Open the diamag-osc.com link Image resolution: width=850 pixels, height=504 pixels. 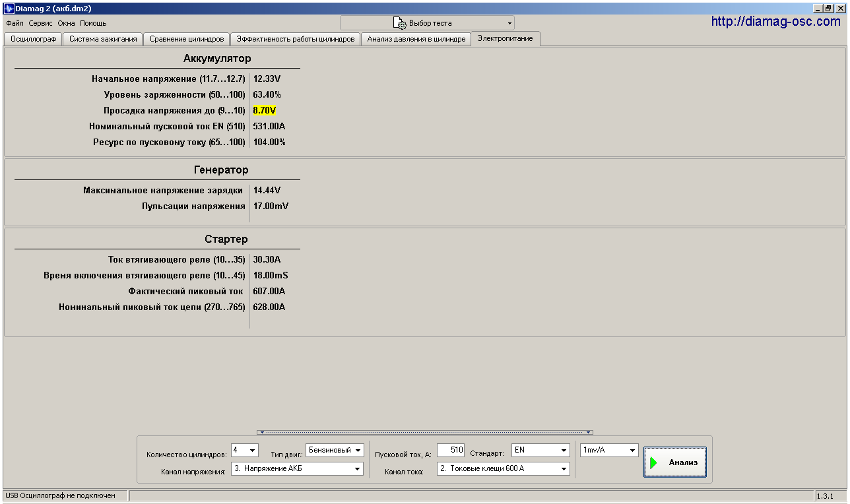click(x=776, y=21)
